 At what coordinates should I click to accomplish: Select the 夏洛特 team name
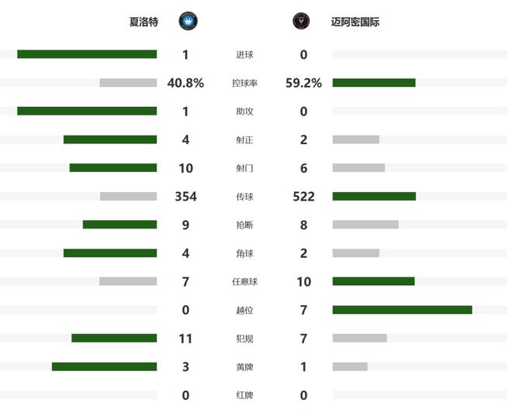(144, 22)
